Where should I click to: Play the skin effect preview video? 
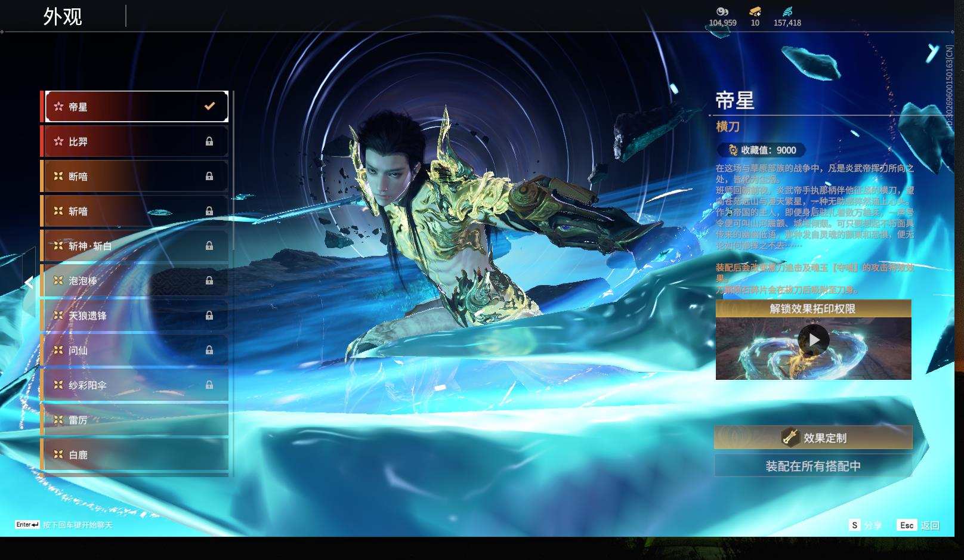[x=814, y=340]
